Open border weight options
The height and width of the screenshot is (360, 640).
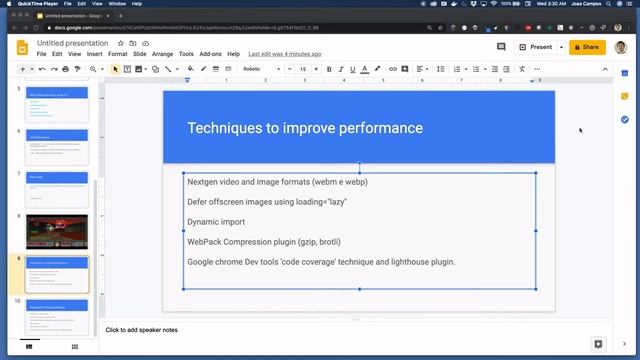click(216, 69)
